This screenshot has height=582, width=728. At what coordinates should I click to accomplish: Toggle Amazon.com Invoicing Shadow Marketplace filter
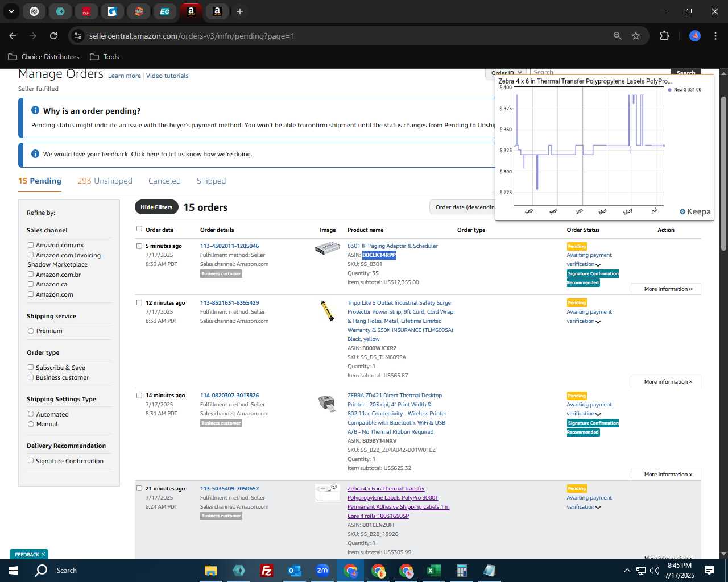click(x=31, y=255)
